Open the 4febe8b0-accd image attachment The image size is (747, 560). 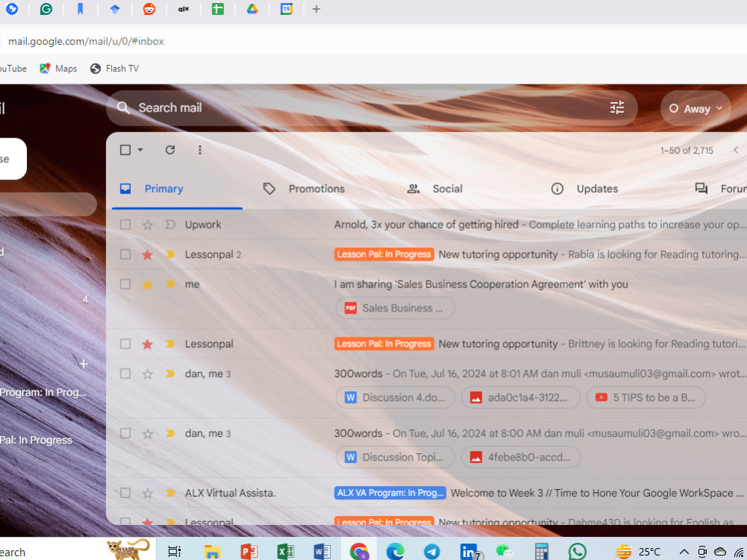(x=521, y=457)
